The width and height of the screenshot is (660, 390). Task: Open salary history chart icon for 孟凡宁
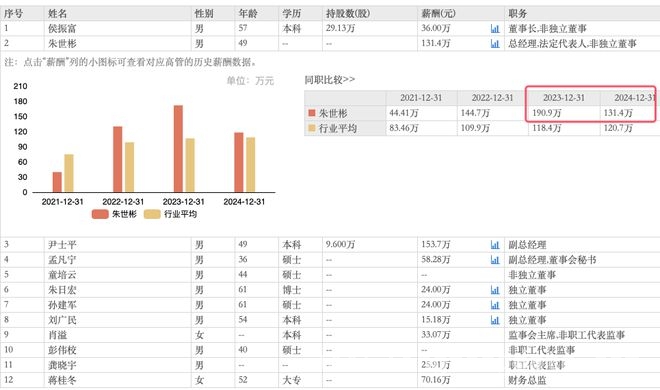point(495,260)
